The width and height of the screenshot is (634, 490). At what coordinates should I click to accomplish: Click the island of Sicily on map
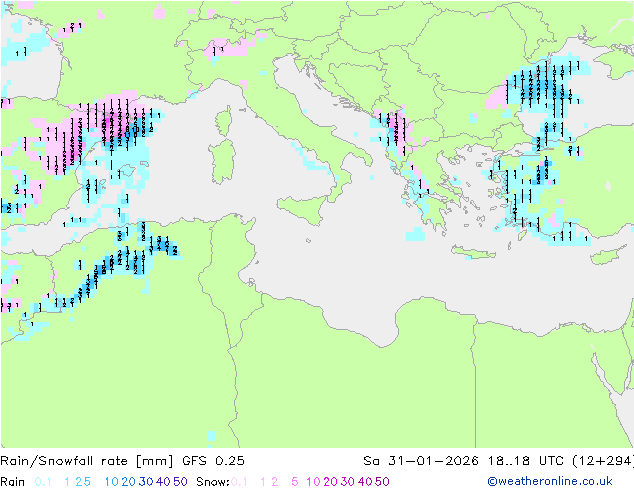304,209
